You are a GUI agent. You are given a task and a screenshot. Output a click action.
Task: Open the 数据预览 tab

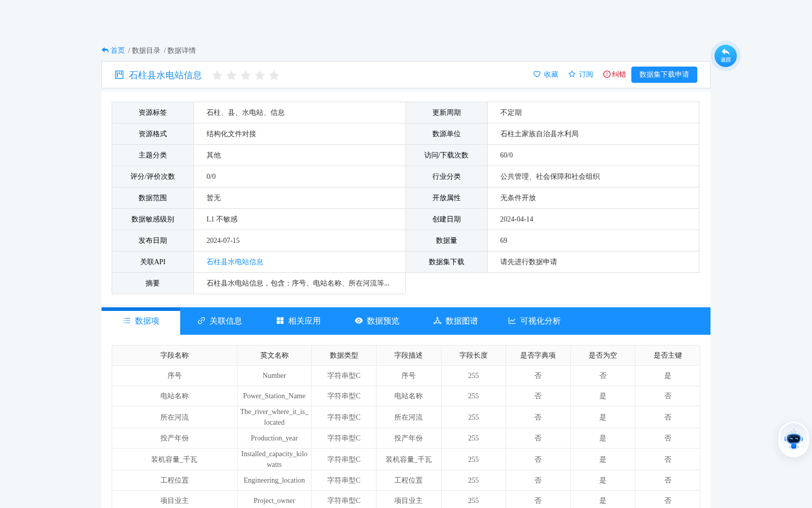point(377,321)
